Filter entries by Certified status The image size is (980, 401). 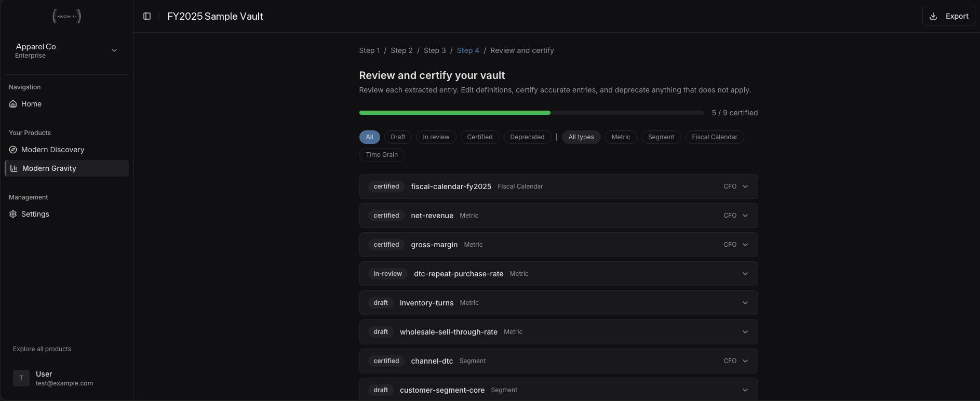click(480, 137)
